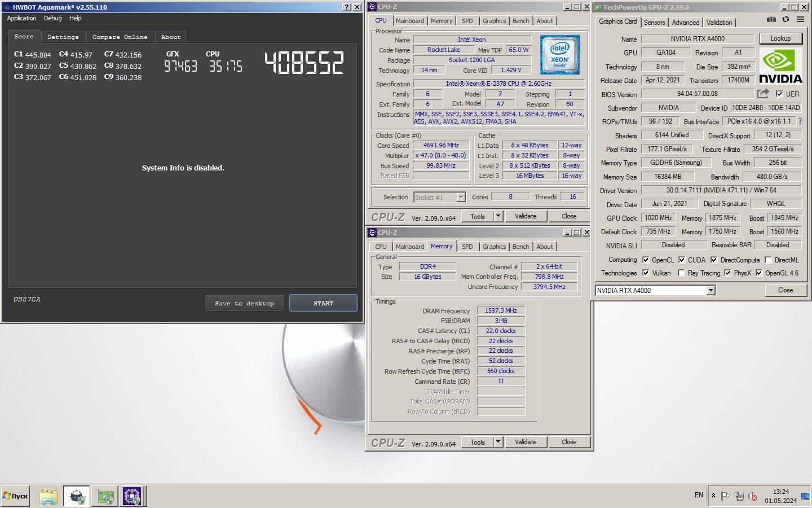Switch to the GPU-Z taskbar button
Screen dimensions: 812x508
coord(104,497)
